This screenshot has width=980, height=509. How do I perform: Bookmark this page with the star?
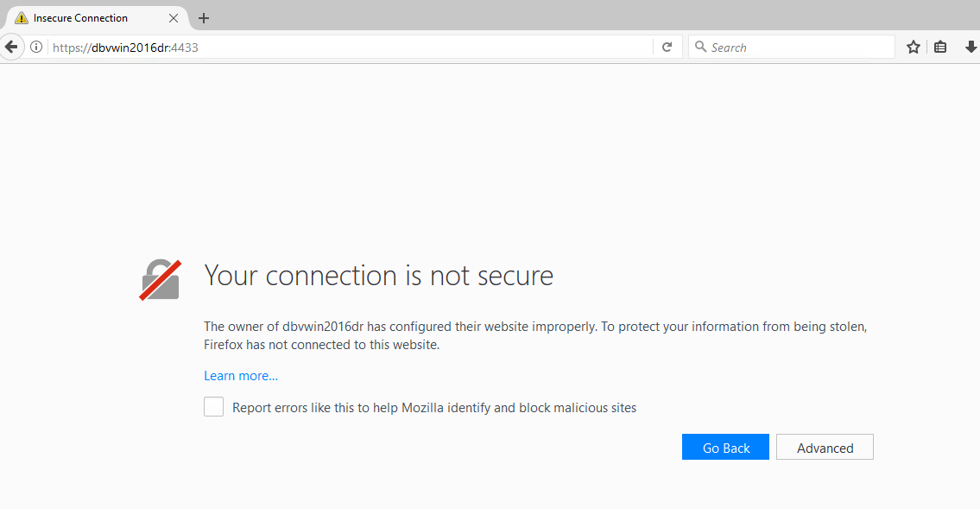914,47
